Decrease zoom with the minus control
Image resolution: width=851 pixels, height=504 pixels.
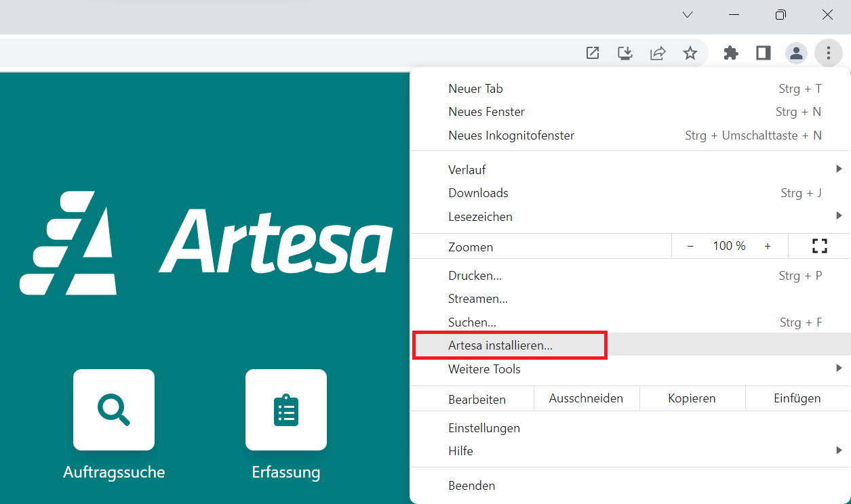pyautogui.click(x=690, y=246)
